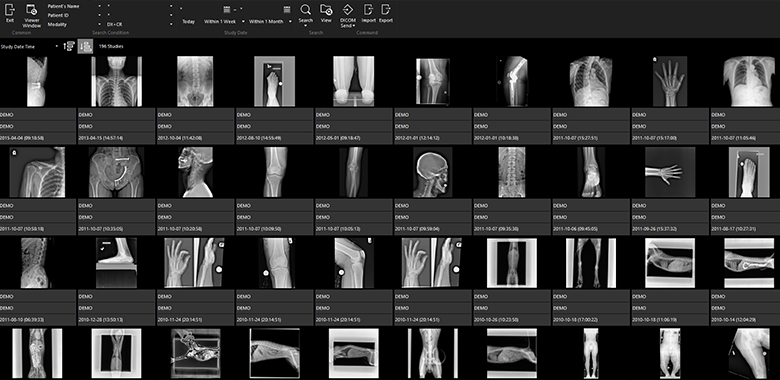Image resolution: width=780 pixels, height=380 pixels.
Task: Click the date text 2011-10-07 (10:05:13)
Action: coord(338,229)
